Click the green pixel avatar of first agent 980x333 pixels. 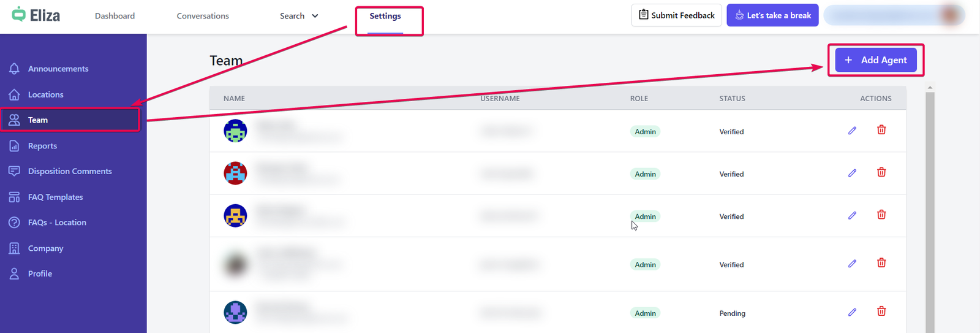click(x=235, y=131)
